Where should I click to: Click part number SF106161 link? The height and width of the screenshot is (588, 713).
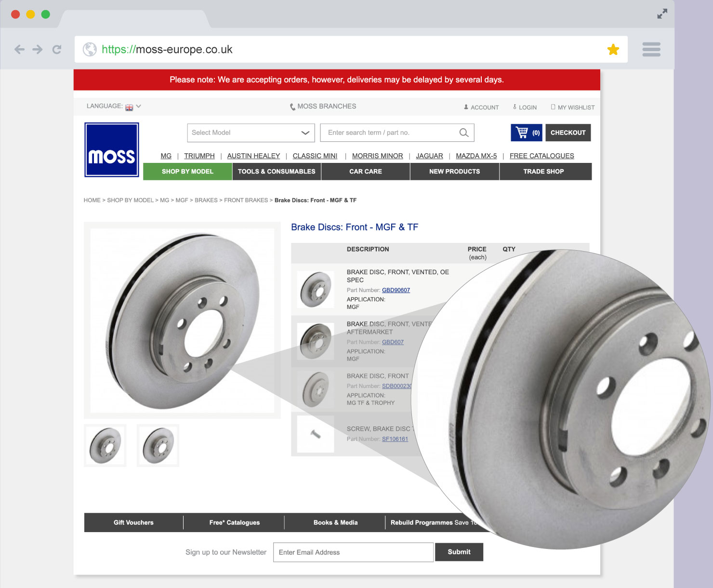tap(395, 439)
